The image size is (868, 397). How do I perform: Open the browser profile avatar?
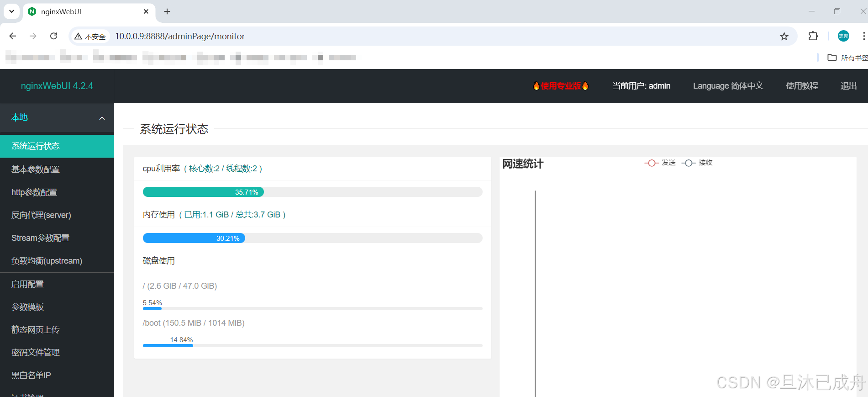pyautogui.click(x=843, y=36)
